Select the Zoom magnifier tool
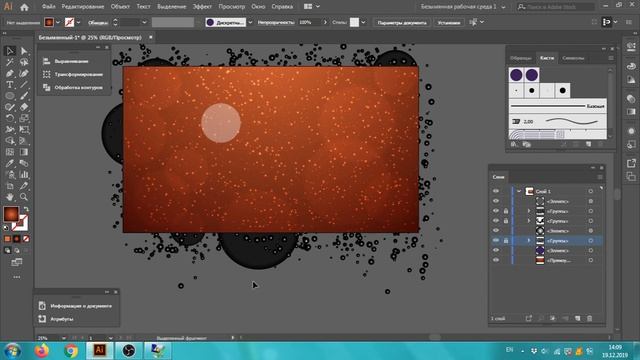The height and width of the screenshot is (360, 640). point(24,197)
